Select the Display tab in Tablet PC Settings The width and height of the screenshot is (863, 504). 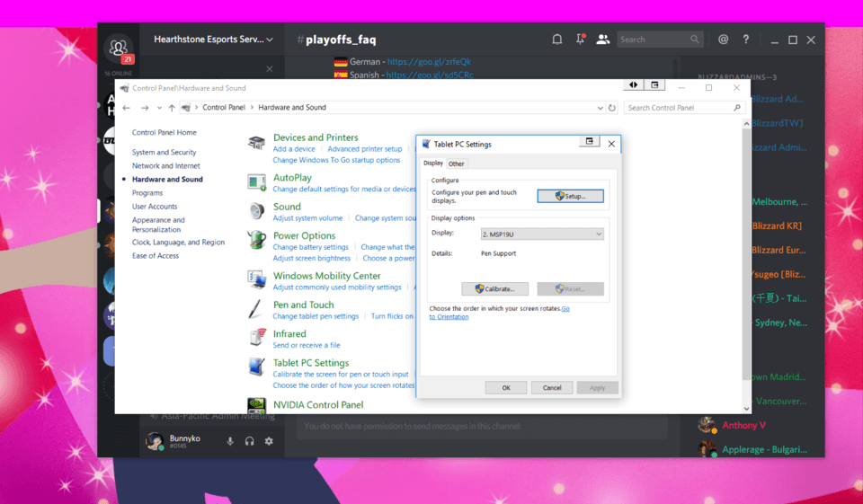coord(433,164)
